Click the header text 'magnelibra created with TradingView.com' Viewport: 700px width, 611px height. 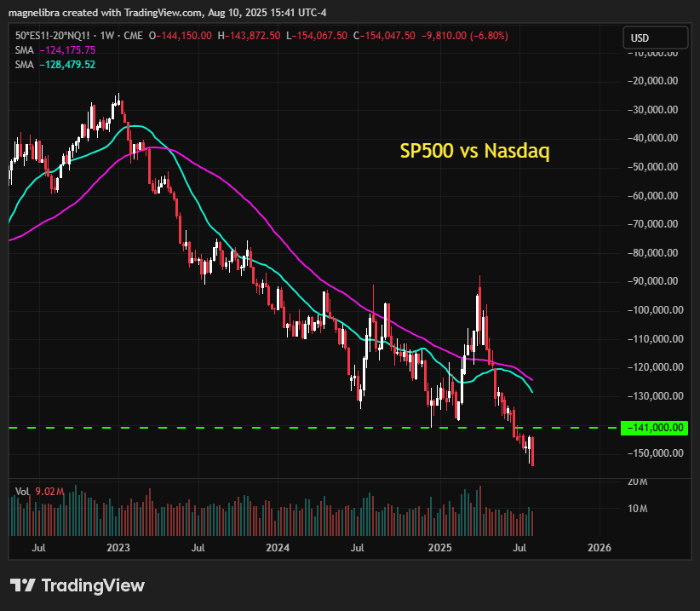click(106, 13)
